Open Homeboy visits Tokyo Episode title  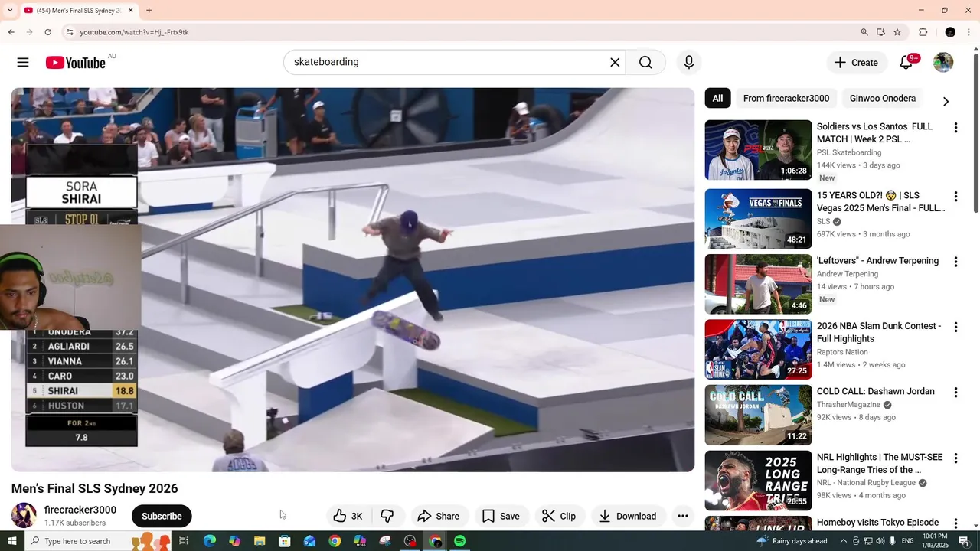(877, 523)
